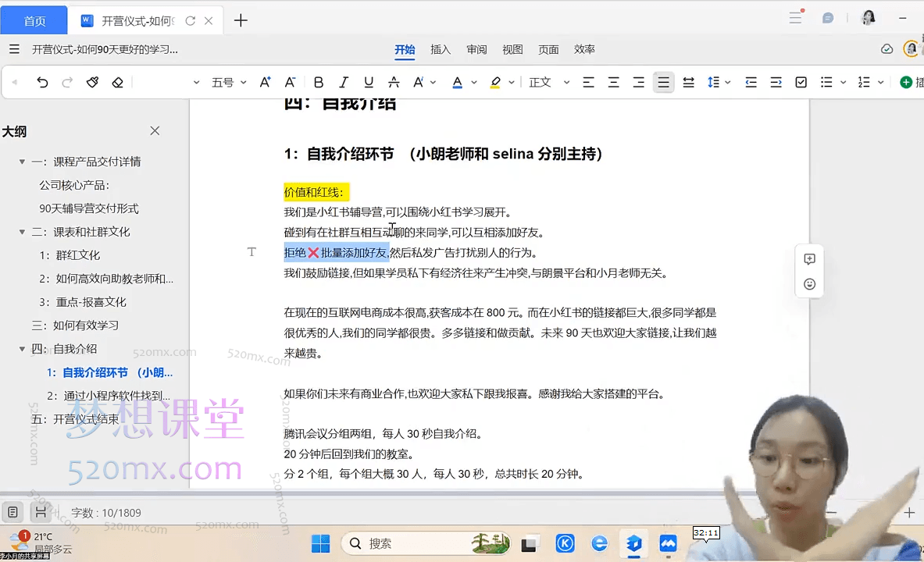Insert a checkbox list item

click(x=801, y=82)
